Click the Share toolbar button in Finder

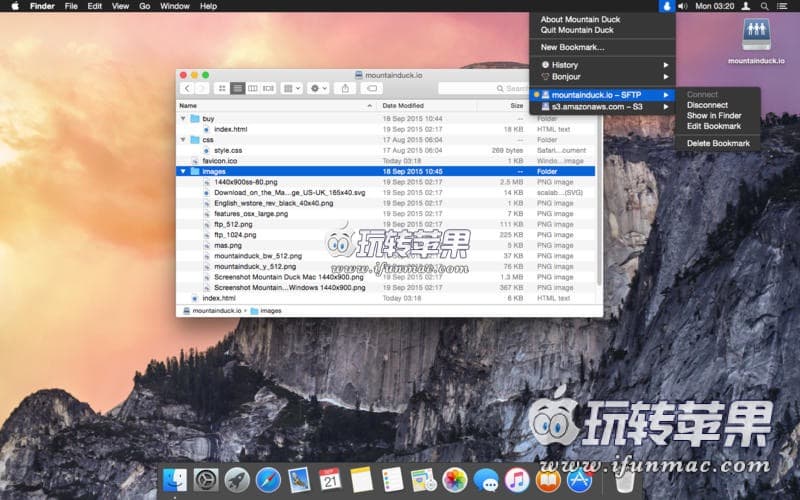click(345, 88)
